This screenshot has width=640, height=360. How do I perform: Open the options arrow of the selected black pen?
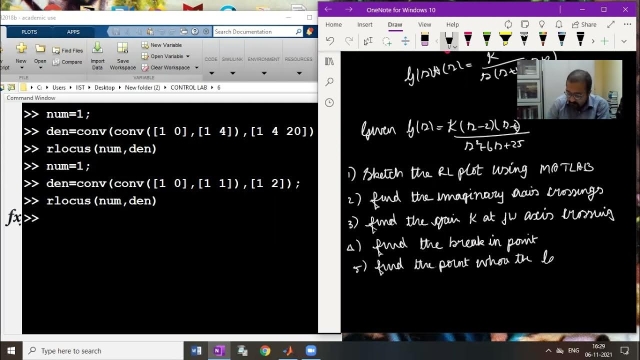click(x=455, y=47)
